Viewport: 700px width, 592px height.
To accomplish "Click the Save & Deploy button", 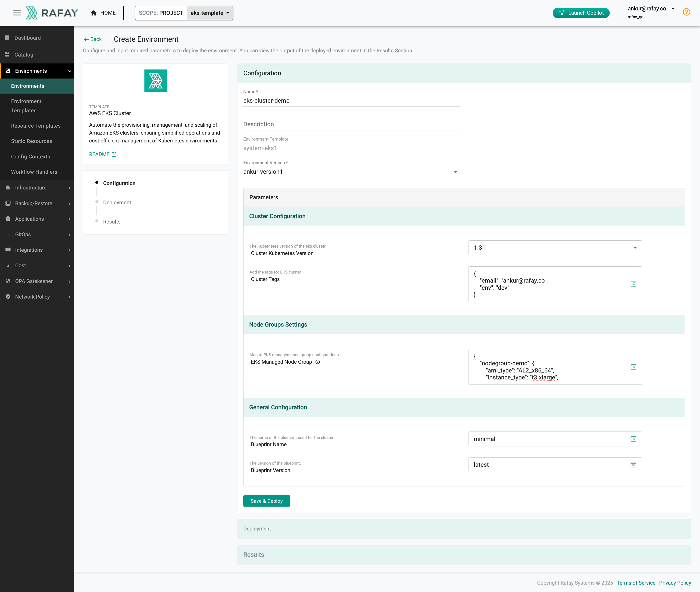I will pyautogui.click(x=267, y=501).
